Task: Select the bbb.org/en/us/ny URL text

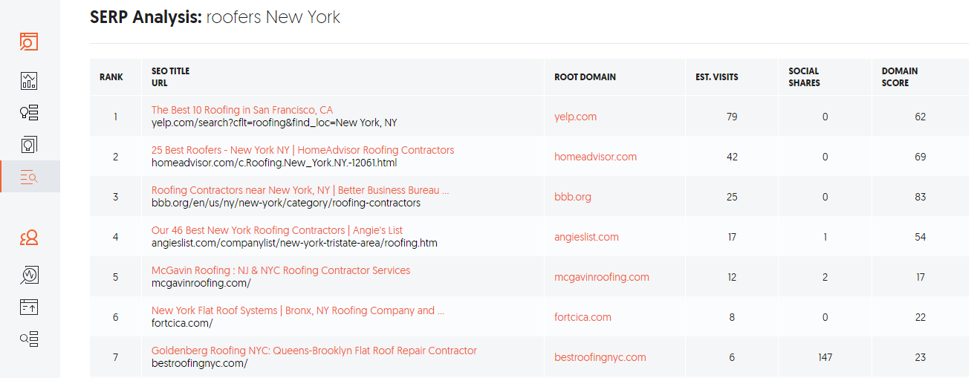Action: pos(286,203)
